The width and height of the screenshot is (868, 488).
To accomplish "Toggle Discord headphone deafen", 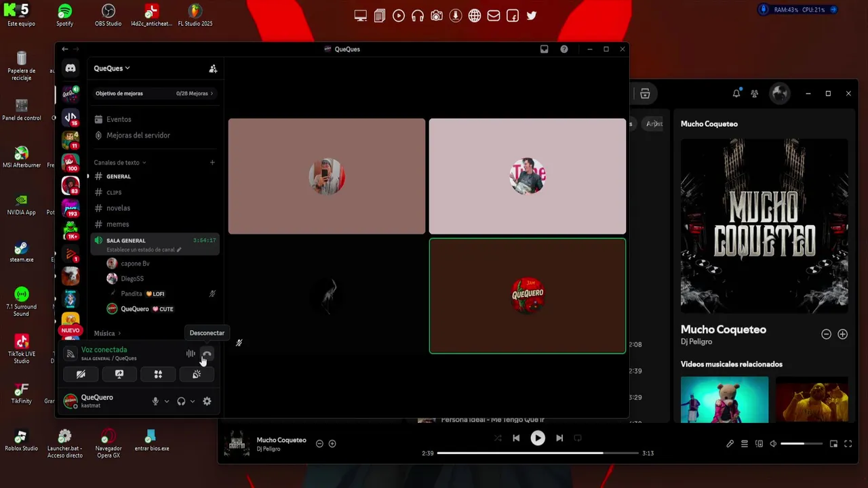I will (x=181, y=401).
